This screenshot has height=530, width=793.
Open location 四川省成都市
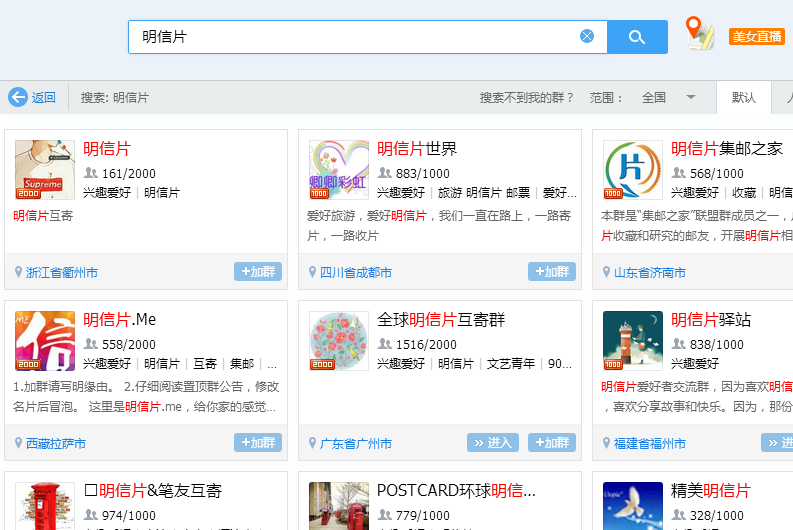pos(356,273)
